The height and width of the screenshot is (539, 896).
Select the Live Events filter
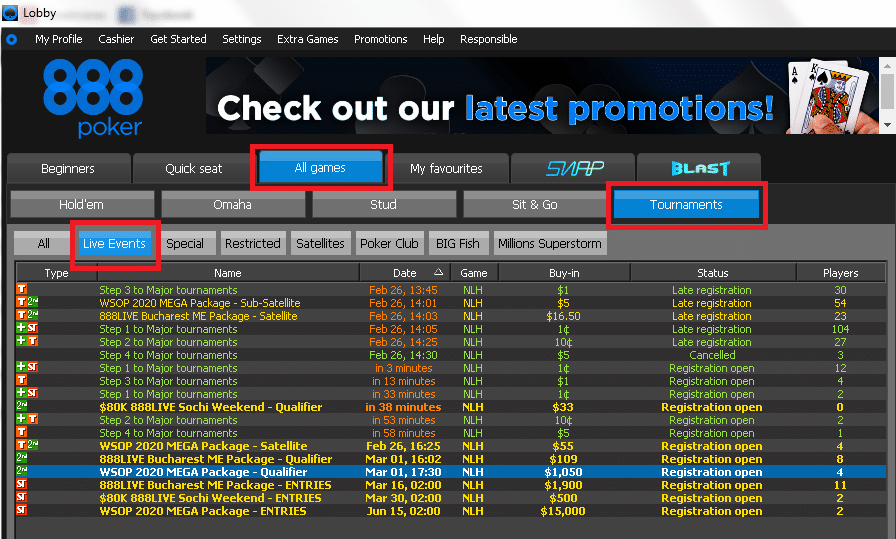coord(114,243)
